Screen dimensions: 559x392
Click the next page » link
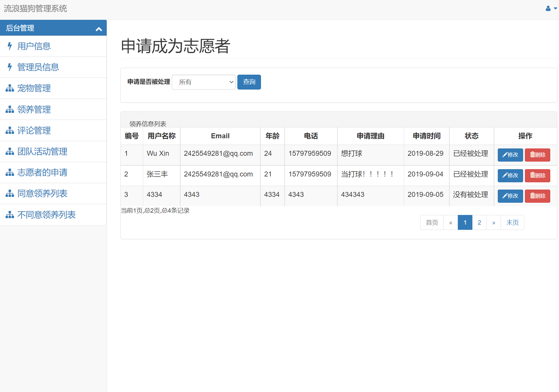(x=494, y=223)
